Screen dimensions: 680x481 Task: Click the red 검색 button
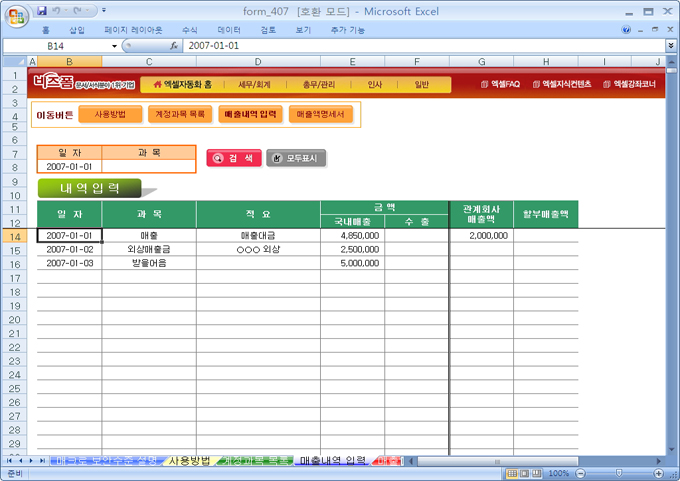coord(234,158)
